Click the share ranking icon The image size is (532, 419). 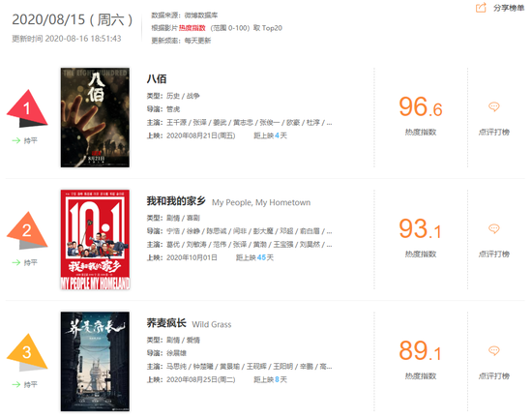coord(481,8)
